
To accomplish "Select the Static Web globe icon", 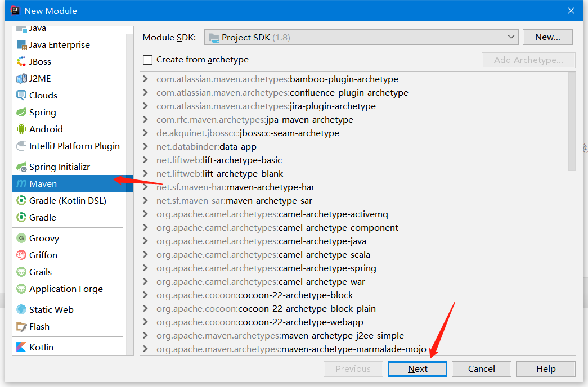I will [22, 310].
